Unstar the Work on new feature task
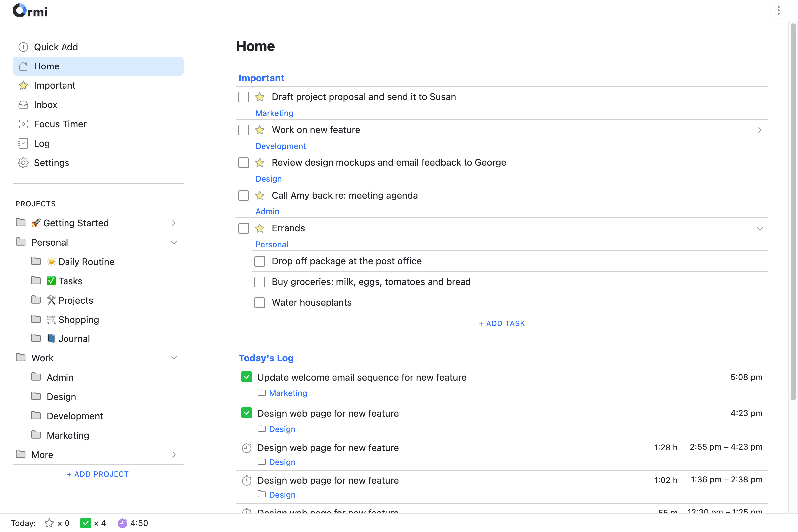798x532 pixels. [x=260, y=130]
